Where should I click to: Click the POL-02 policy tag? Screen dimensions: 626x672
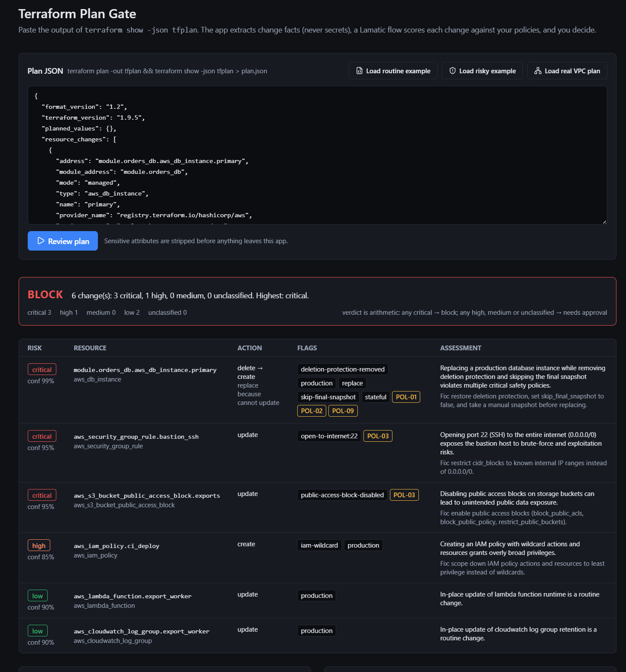312,411
